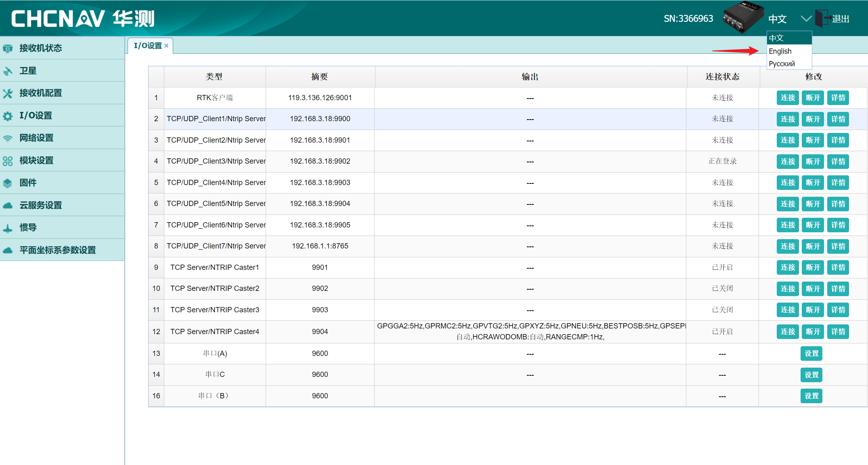Open the 接收机状态 menu

tap(62, 48)
